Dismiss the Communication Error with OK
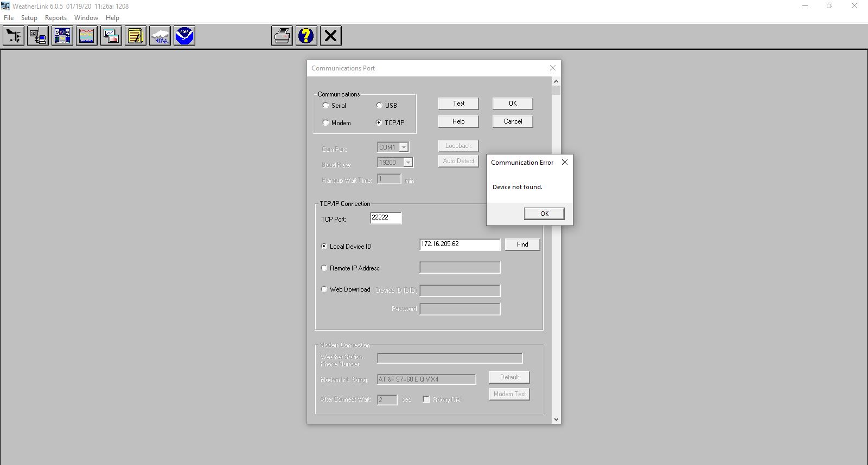This screenshot has height=465, width=868. pos(544,214)
